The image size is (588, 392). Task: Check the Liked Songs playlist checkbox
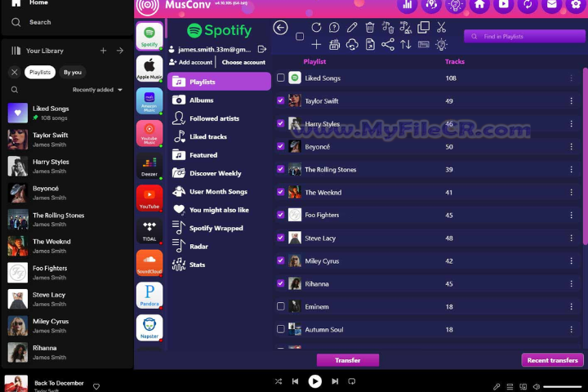click(x=280, y=78)
